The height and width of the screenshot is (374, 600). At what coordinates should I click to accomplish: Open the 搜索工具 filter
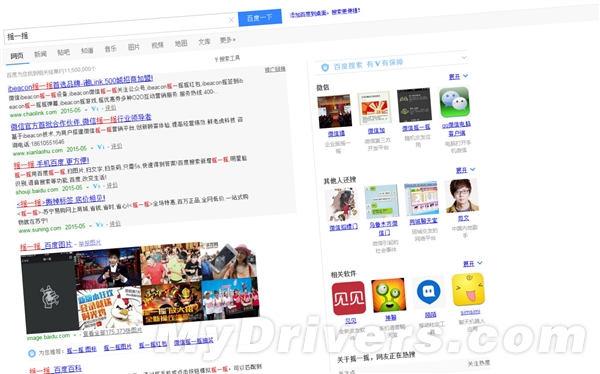pos(227,59)
